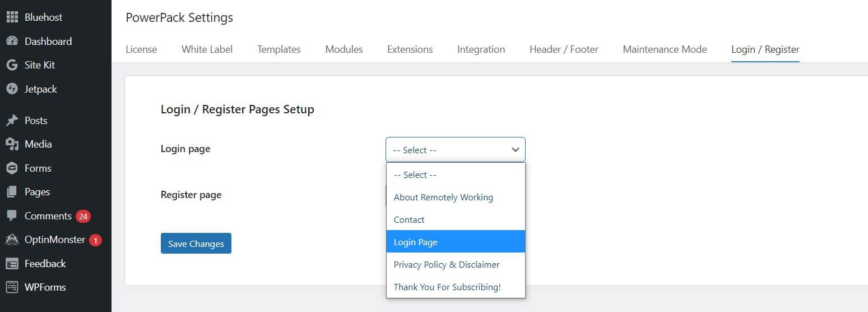This screenshot has width=868, height=312.
Task: Open the OptinMonster monster icon
Action: click(x=12, y=240)
